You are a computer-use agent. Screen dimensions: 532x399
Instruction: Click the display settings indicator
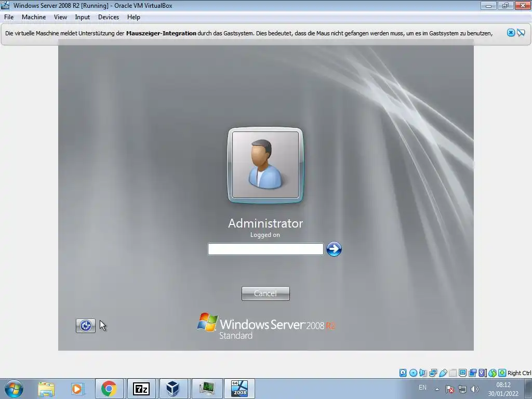(462, 373)
